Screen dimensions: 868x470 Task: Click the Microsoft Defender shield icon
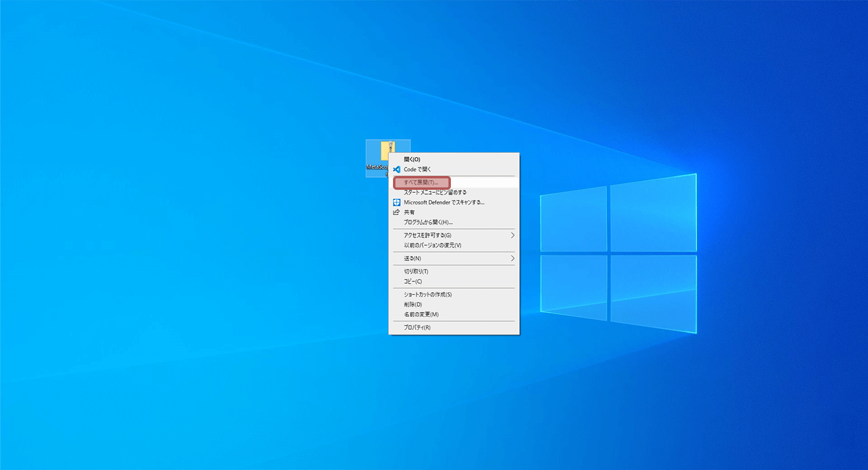tap(397, 202)
